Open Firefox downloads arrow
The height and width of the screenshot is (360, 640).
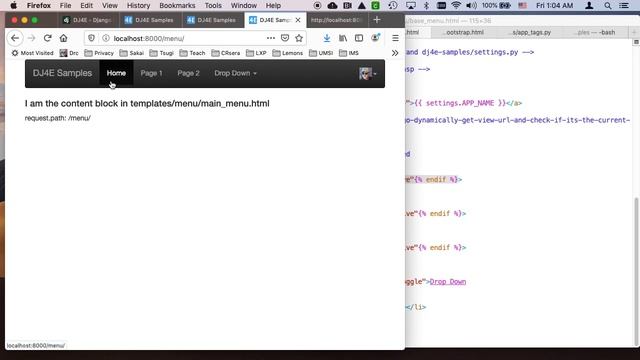point(327,38)
